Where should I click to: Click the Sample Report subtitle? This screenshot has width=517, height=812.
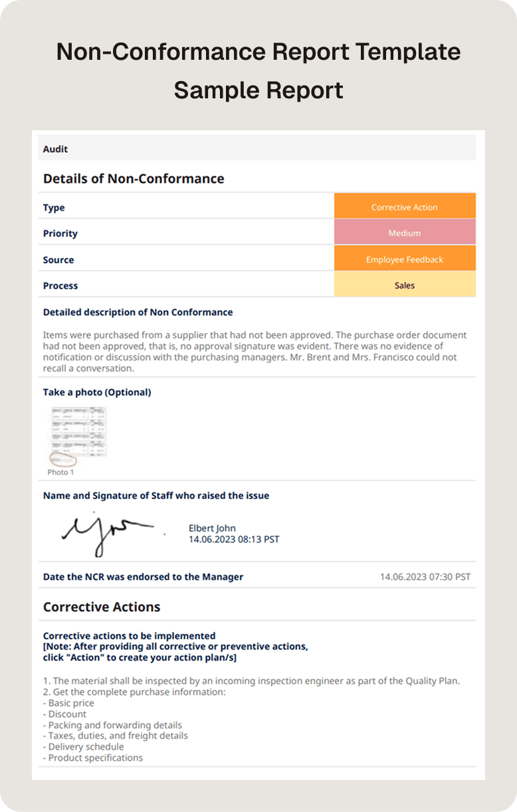258,90
